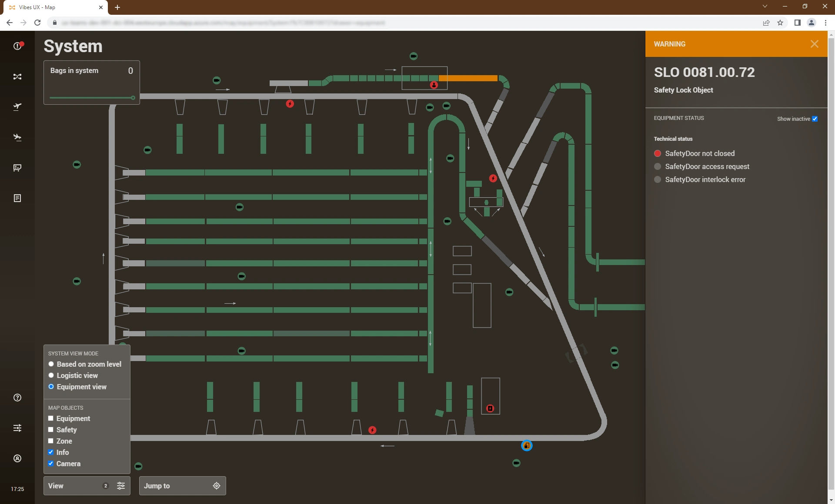Toggle the Safety map objects checkbox

pyautogui.click(x=51, y=430)
